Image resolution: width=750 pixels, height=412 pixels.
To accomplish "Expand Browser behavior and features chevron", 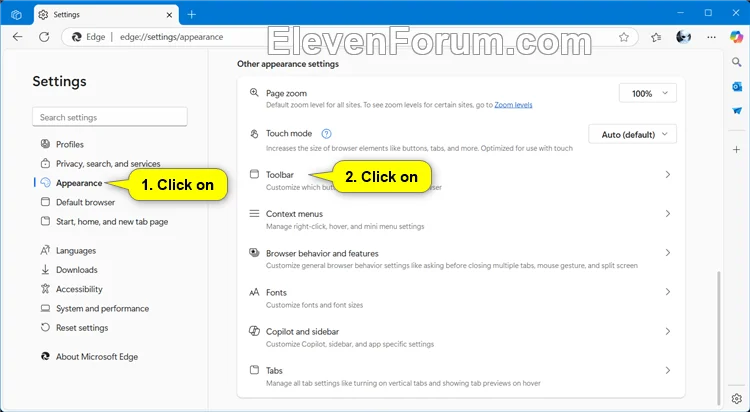I will 668,253.
